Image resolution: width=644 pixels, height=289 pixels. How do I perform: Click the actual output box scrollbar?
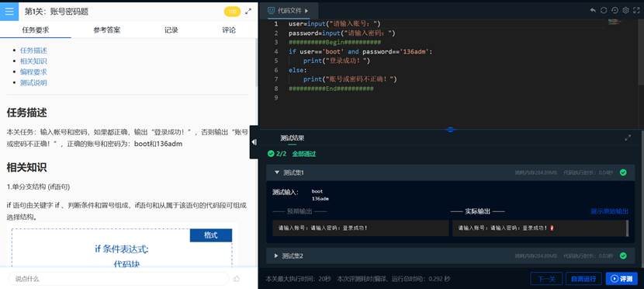(627, 228)
